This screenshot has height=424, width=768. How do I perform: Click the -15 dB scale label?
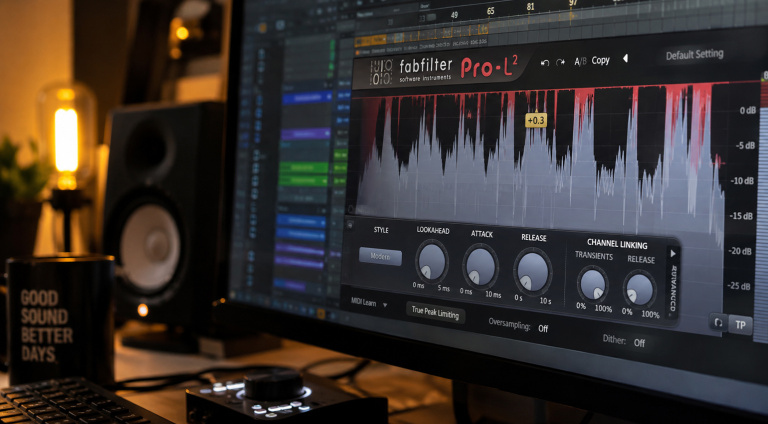(741, 216)
